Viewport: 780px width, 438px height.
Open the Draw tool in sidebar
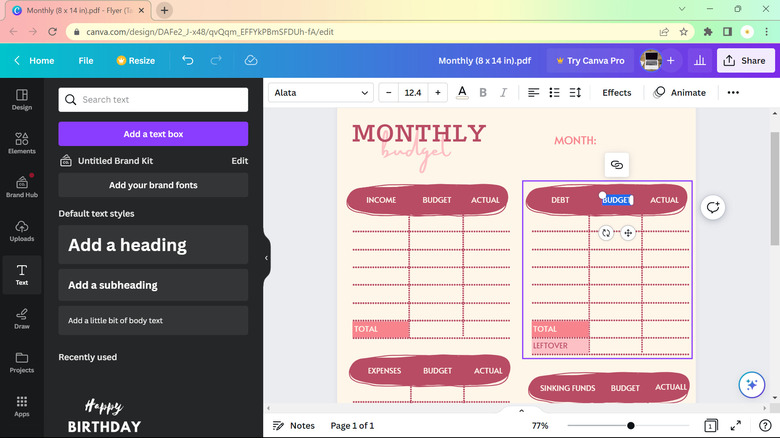[21, 317]
